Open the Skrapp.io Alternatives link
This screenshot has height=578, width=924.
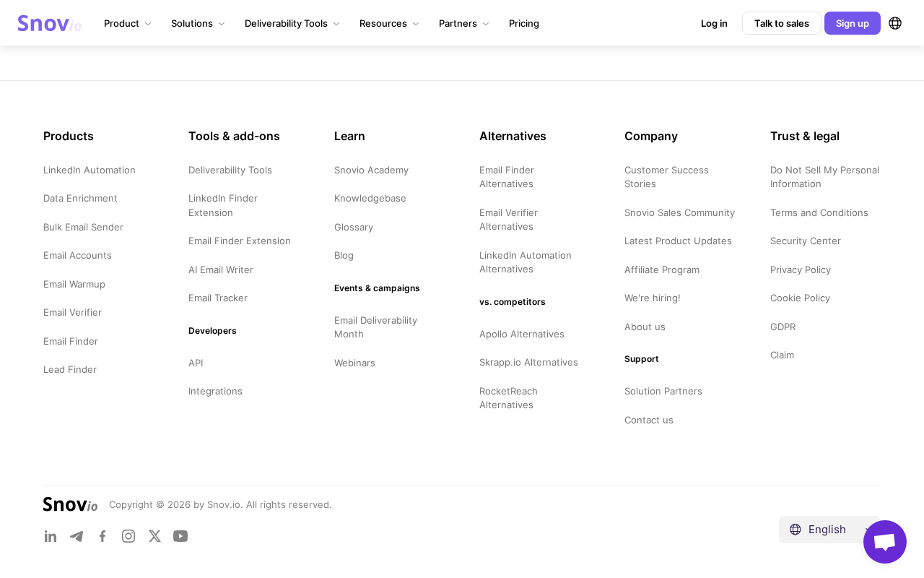(x=528, y=362)
